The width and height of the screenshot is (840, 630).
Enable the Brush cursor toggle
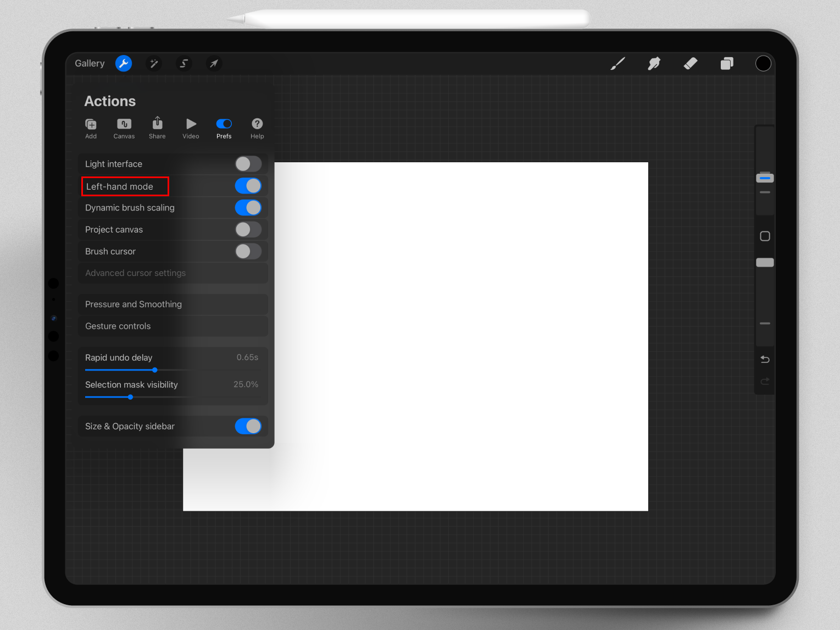248,251
